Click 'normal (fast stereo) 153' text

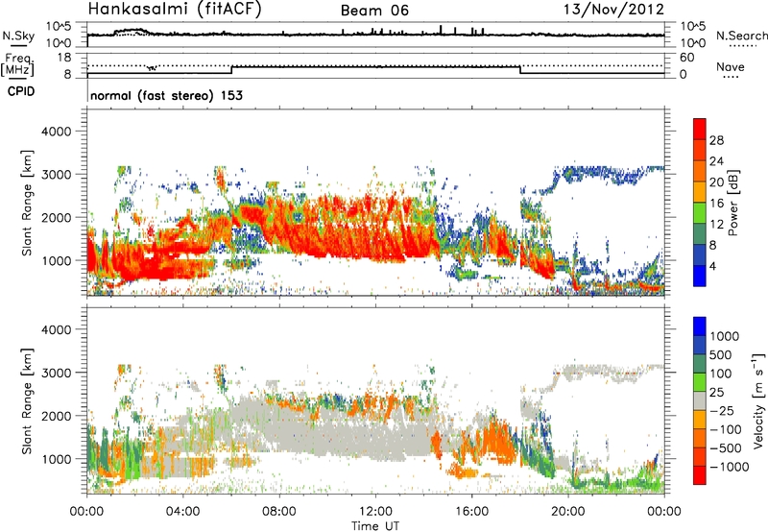click(166, 95)
